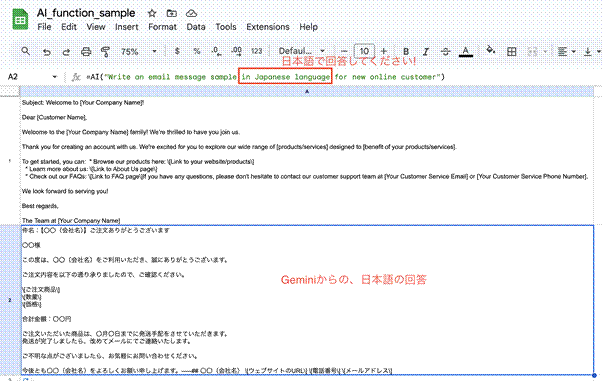
Task: Toggle strikethrough formatting
Action: click(x=445, y=51)
